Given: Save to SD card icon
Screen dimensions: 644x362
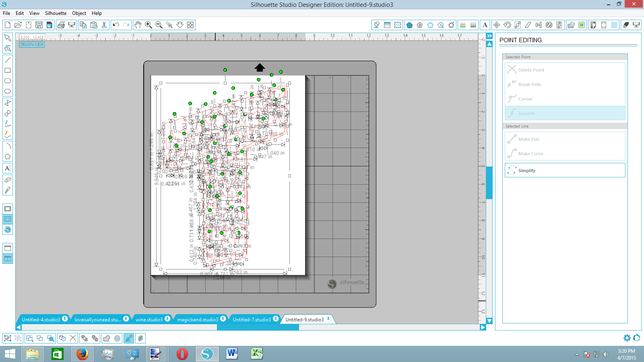Looking at the screenshot, I should pos(50,25).
